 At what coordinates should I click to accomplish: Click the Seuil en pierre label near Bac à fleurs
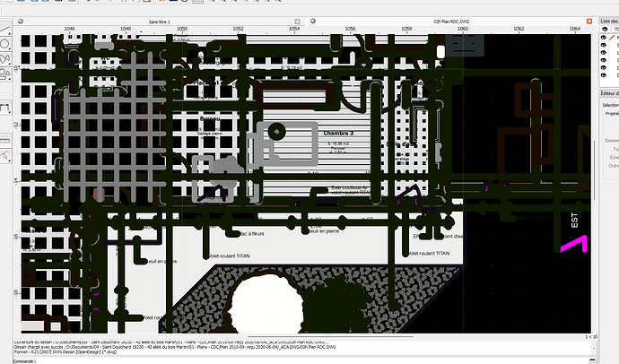[323, 231]
